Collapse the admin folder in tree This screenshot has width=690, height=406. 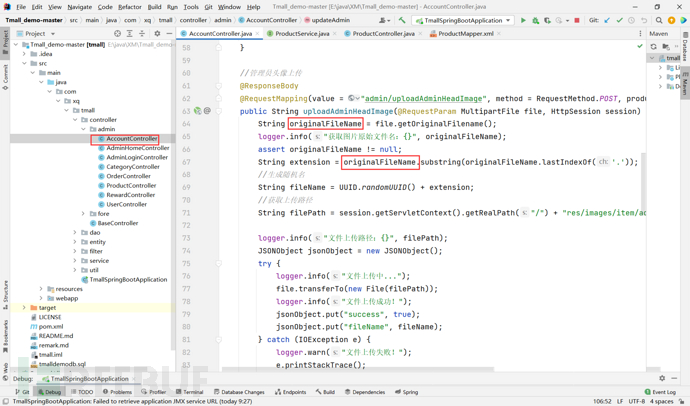pos(84,129)
